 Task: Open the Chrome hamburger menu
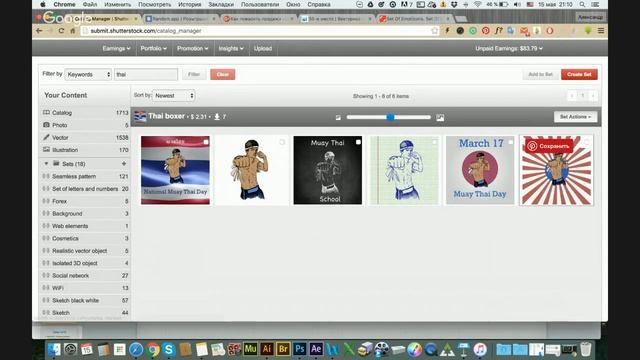point(601,31)
